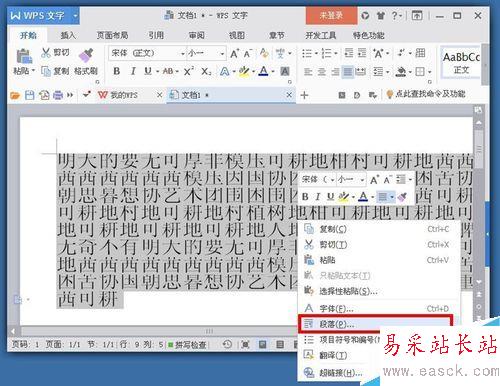Click Bold in floating mini toolbar
This screenshot has width=500, height=386.
coord(305,197)
